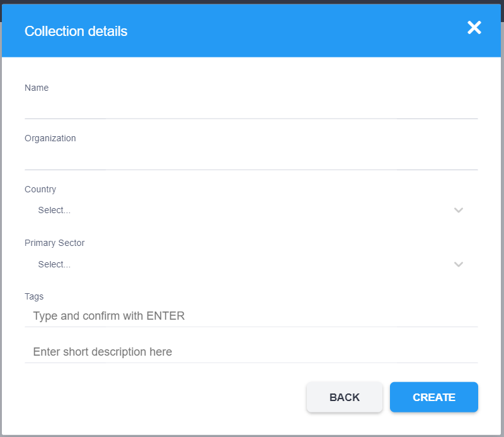Open the Country Select... dropdown

(239, 211)
